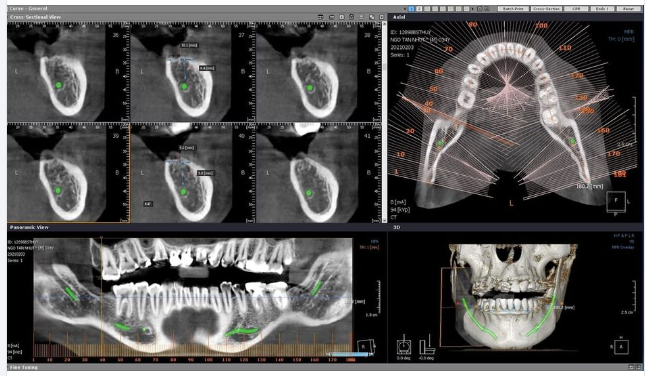Image resolution: width=645 pixels, height=376 pixels.
Task: Click the left icon in bottom-right status bar
Action: (632, 367)
